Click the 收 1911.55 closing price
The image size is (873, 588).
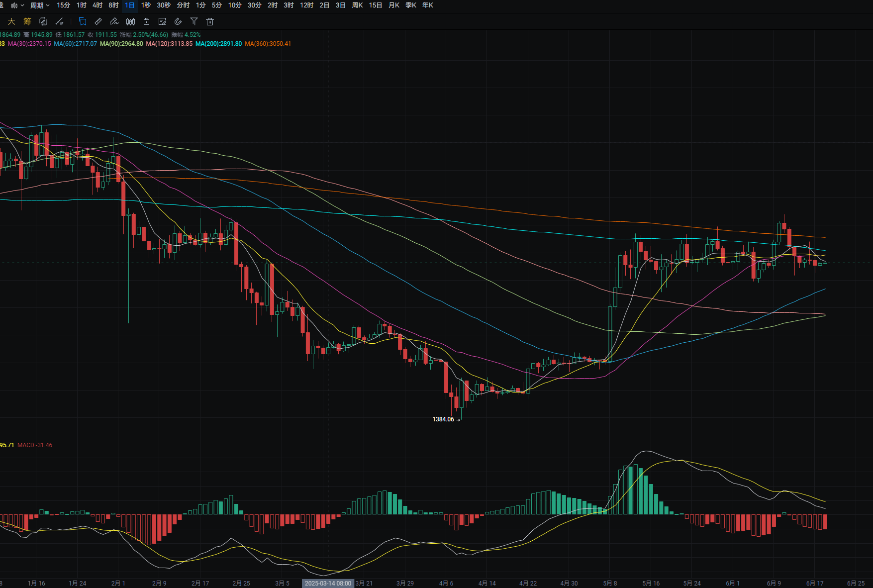point(102,35)
